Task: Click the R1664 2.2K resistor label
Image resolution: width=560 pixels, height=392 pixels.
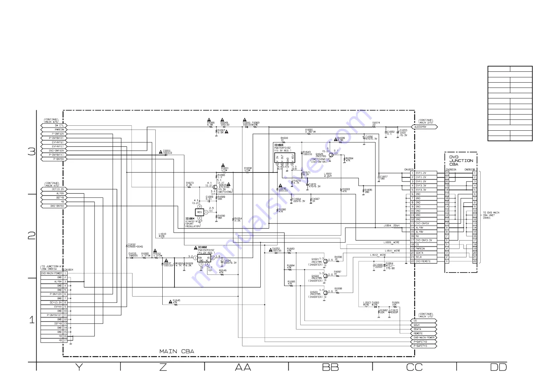Action: (x=238, y=220)
